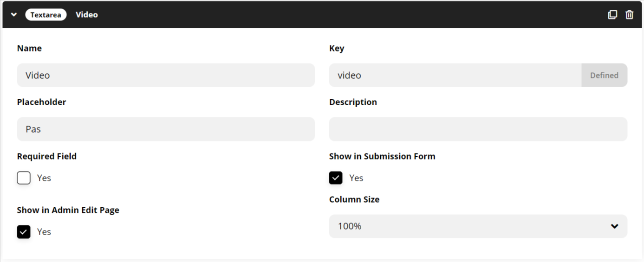This screenshot has height=262, width=644.
Task: Focus the Key input field
Action: point(455,75)
